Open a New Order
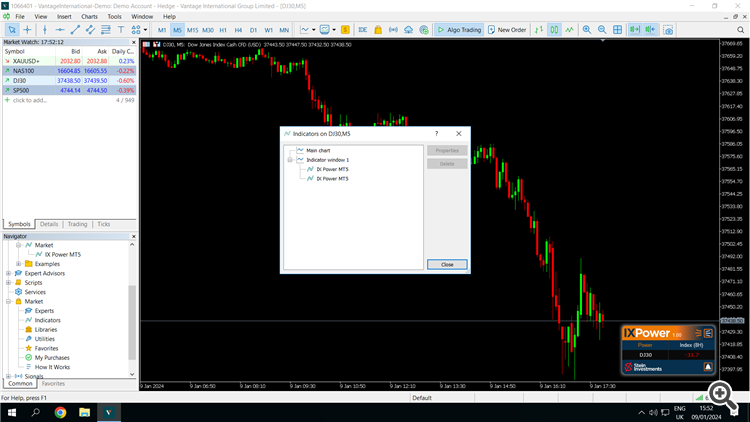This screenshot has height=422, width=750. [x=507, y=30]
